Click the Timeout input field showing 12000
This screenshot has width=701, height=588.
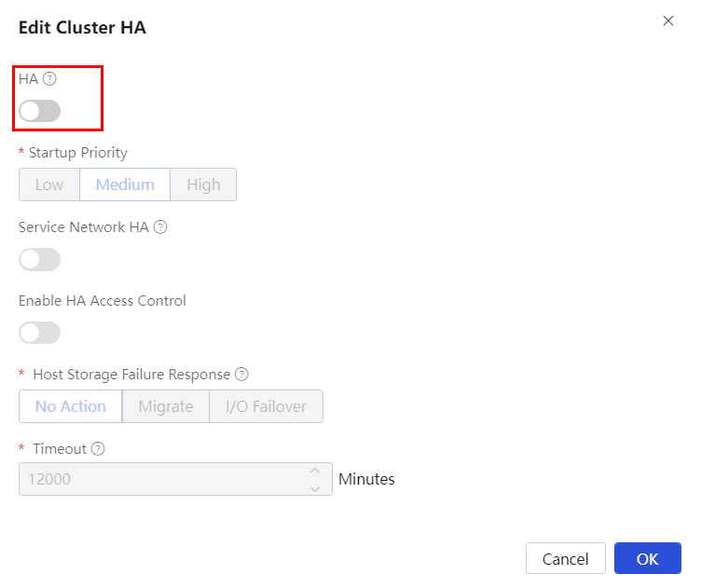click(175, 479)
